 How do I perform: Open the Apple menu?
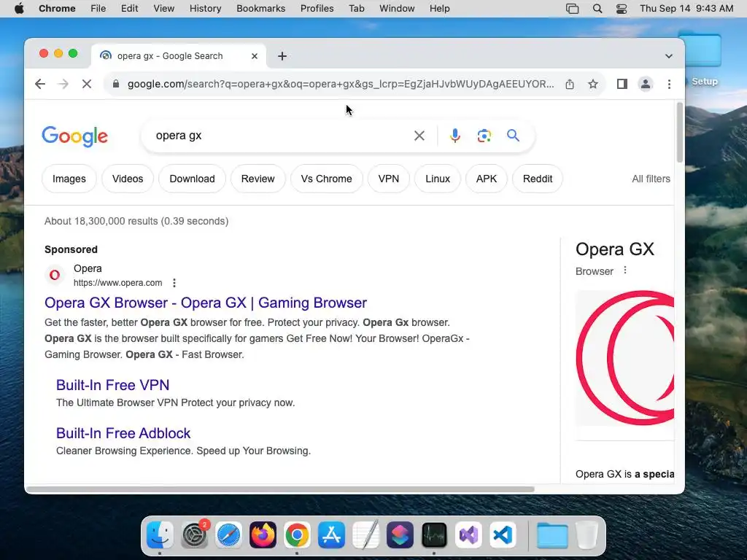point(19,9)
